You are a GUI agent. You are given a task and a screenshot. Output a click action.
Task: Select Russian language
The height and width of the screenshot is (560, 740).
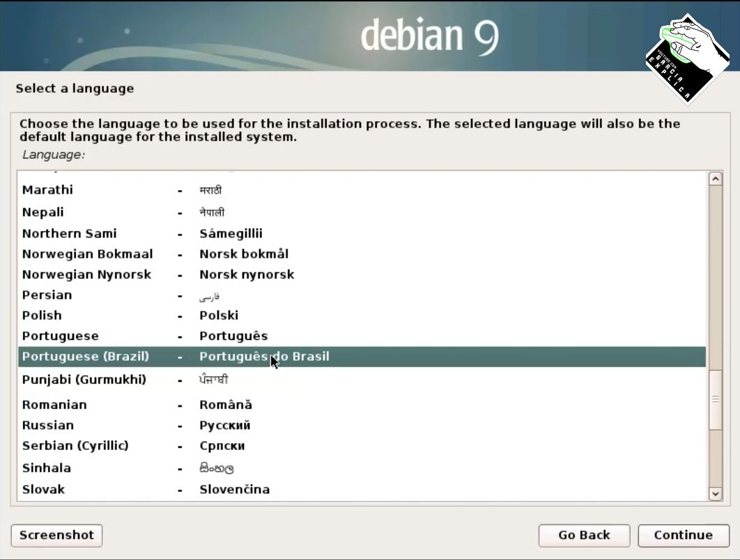(362, 426)
